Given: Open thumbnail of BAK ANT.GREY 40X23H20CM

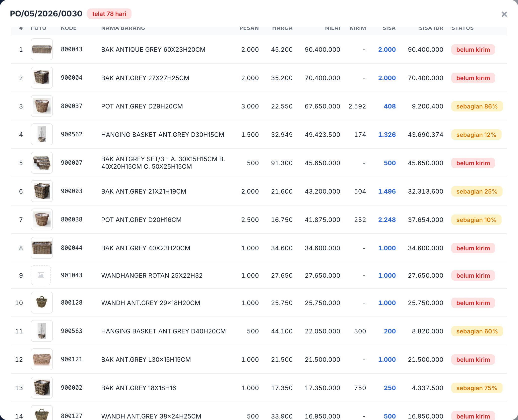Looking at the screenshot, I should pyautogui.click(x=42, y=248).
